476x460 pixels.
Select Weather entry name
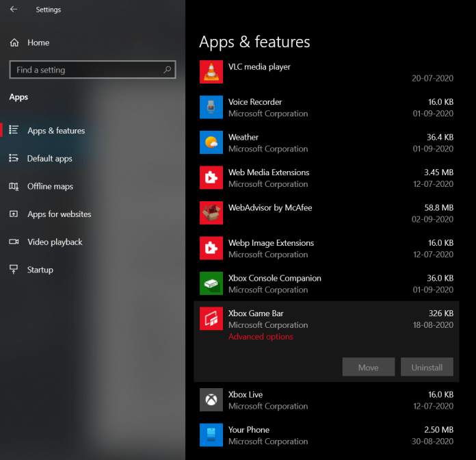[x=243, y=138]
